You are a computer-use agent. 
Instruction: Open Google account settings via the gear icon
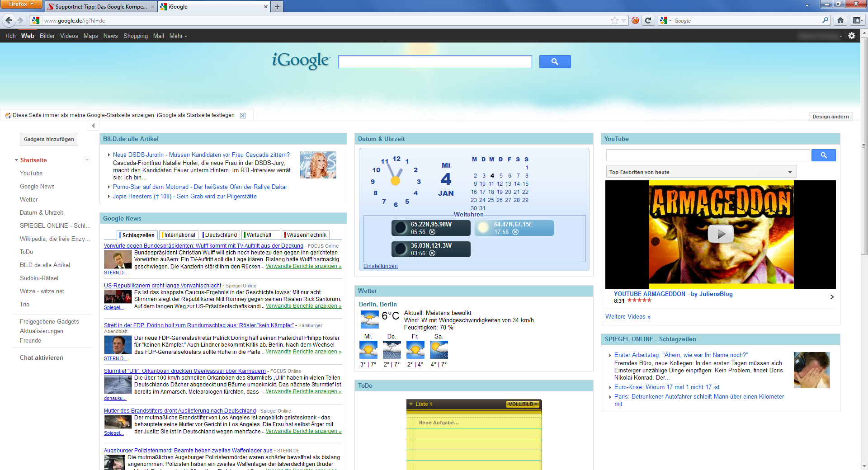853,36
